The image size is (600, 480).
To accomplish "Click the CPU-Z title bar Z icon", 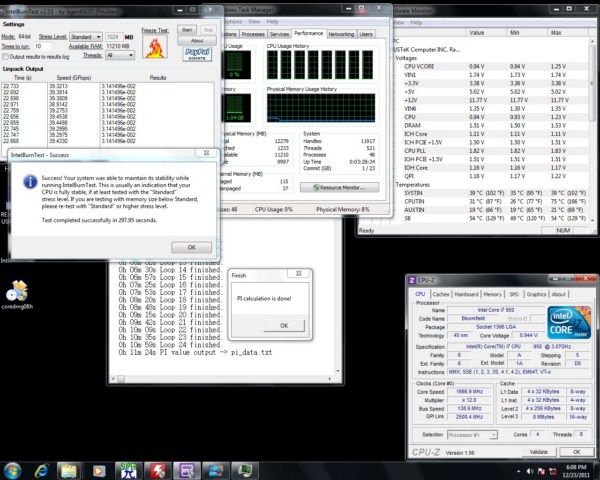I will 412,280.
